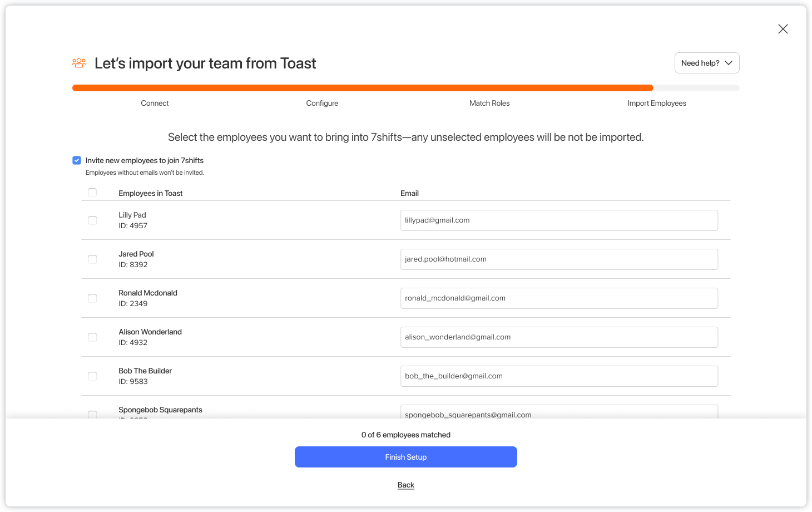Edit Lilly Pad's email field
Image resolution: width=812 pixels, height=512 pixels.
click(559, 220)
